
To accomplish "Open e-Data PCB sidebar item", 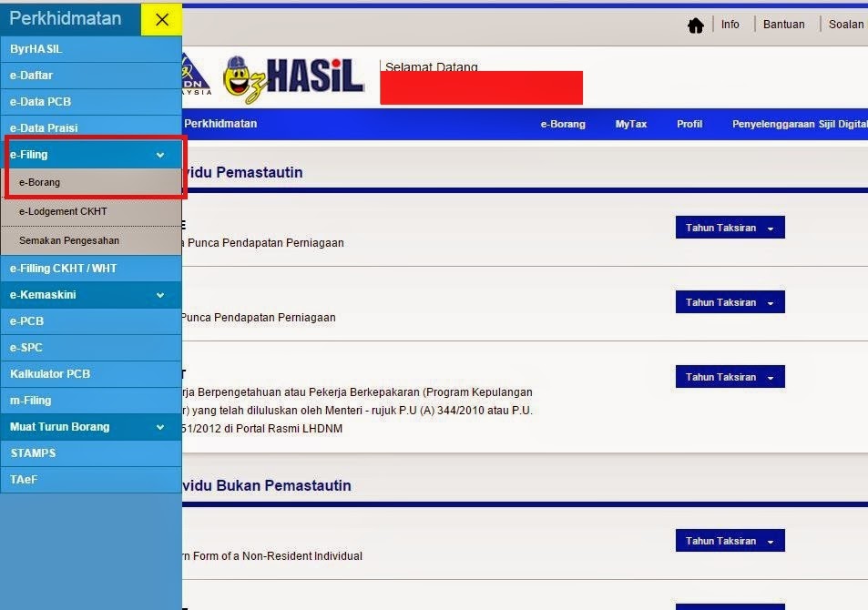I will [91, 102].
